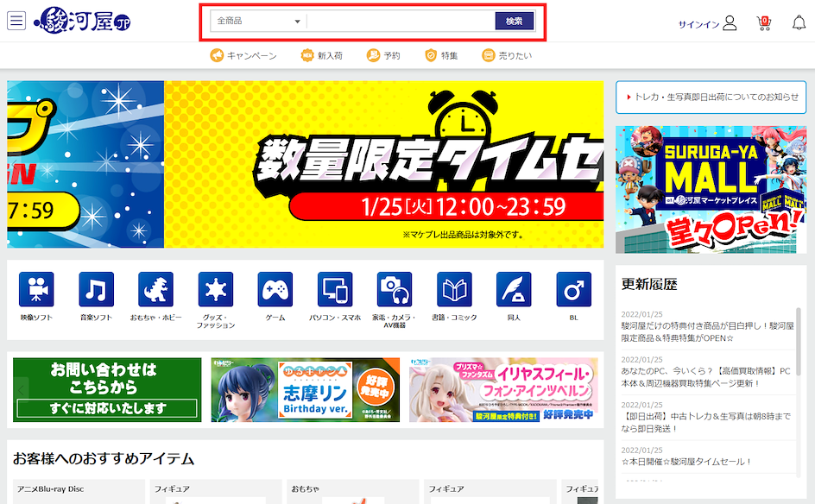This screenshot has width=815, height=504.
Task: Select the 映像ソフト category icon
Action: pyautogui.click(x=36, y=289)
